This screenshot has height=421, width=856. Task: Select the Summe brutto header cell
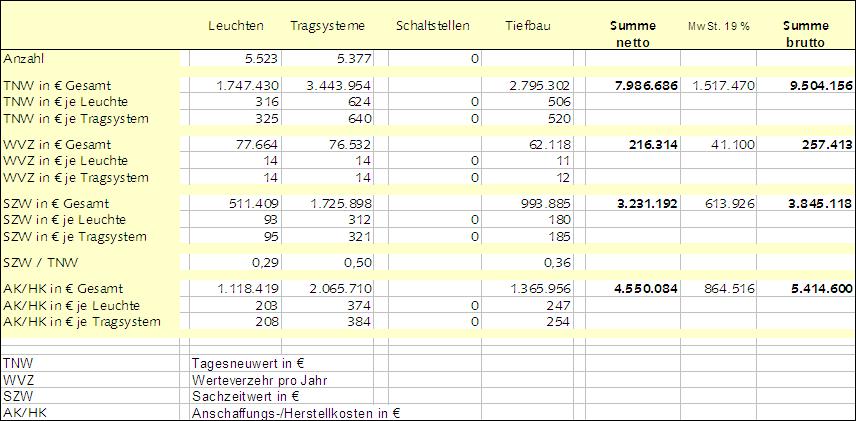[806, 34]
